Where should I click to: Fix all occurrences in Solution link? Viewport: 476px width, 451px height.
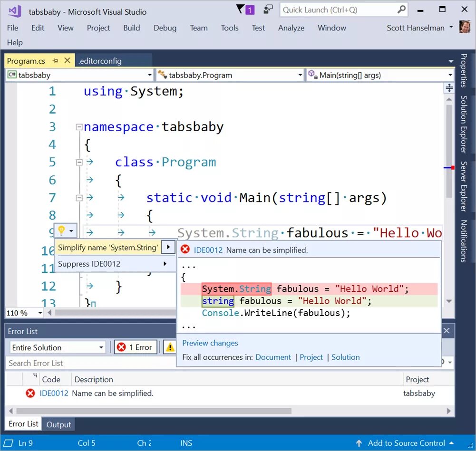[345, 357]
